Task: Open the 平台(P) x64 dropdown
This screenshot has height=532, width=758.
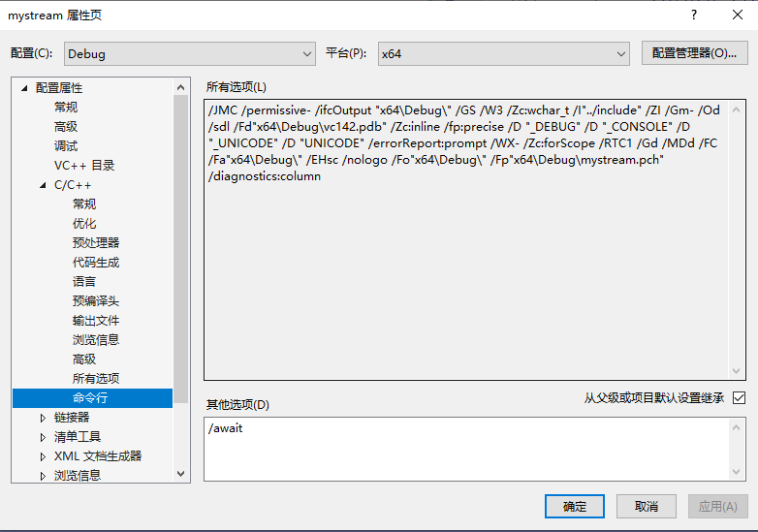Action: point(503,53)
